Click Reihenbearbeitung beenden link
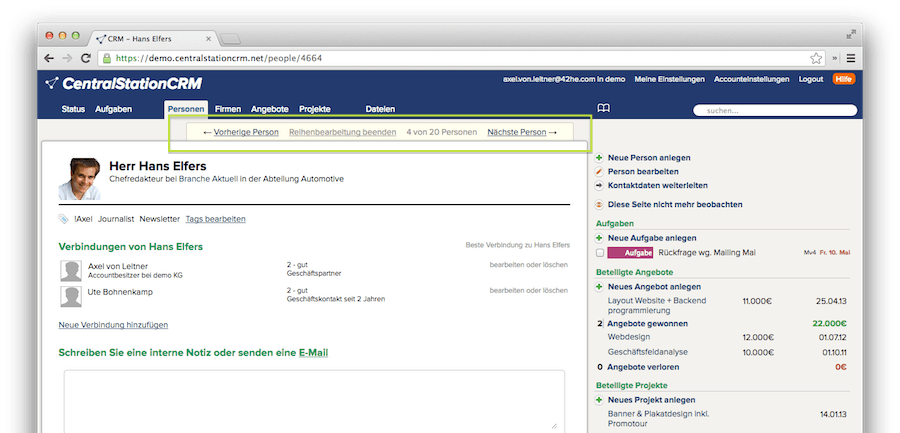 [x=342, y=132]
